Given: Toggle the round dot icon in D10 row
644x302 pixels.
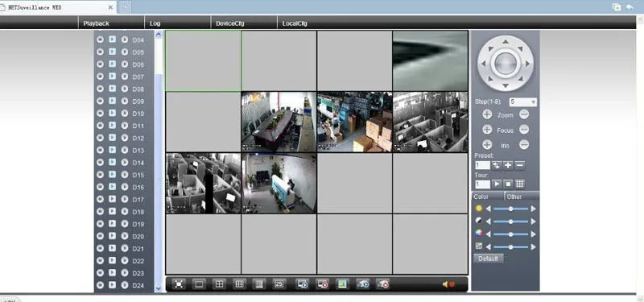Looking at the screenshot, I should (x=100, y=113).
